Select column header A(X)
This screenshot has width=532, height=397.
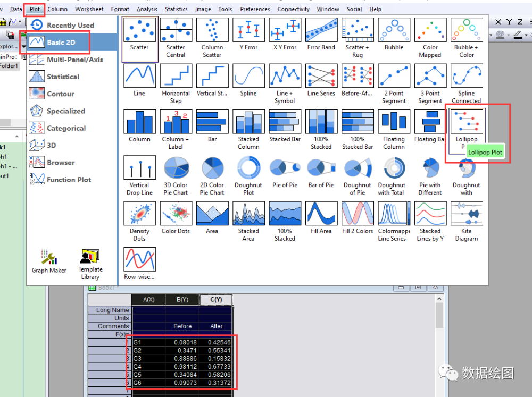pos(148,300)
